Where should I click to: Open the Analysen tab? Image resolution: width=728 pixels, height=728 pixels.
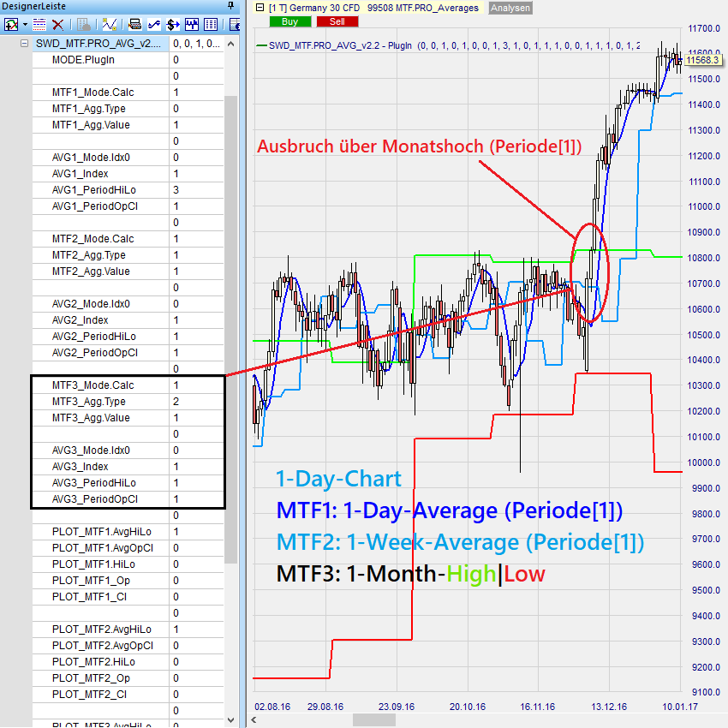(510, 8)
